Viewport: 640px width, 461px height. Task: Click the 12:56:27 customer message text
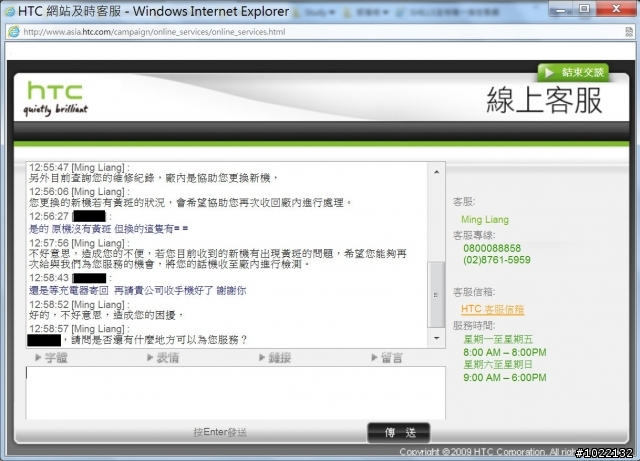(x=109, y=229)
